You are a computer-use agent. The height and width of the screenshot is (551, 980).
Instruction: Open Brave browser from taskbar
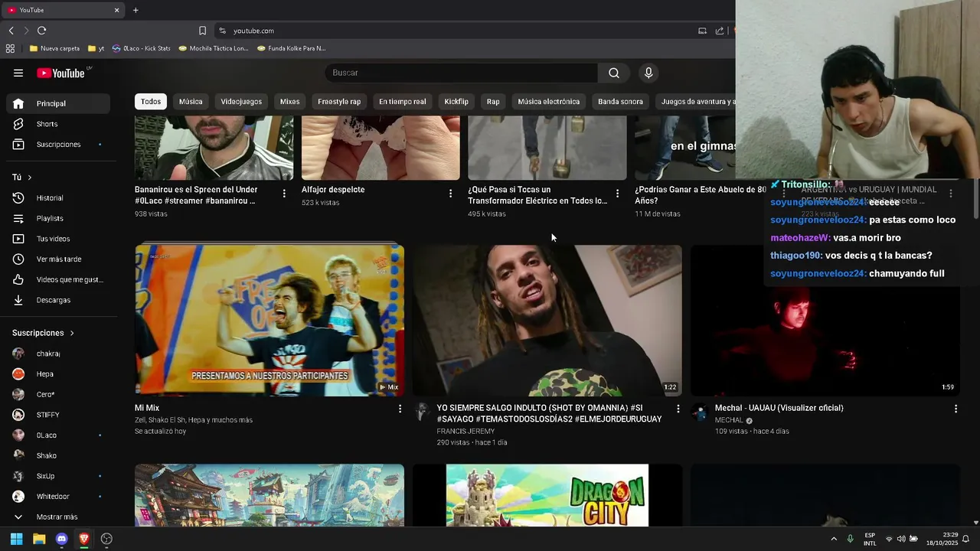point(84,539)
